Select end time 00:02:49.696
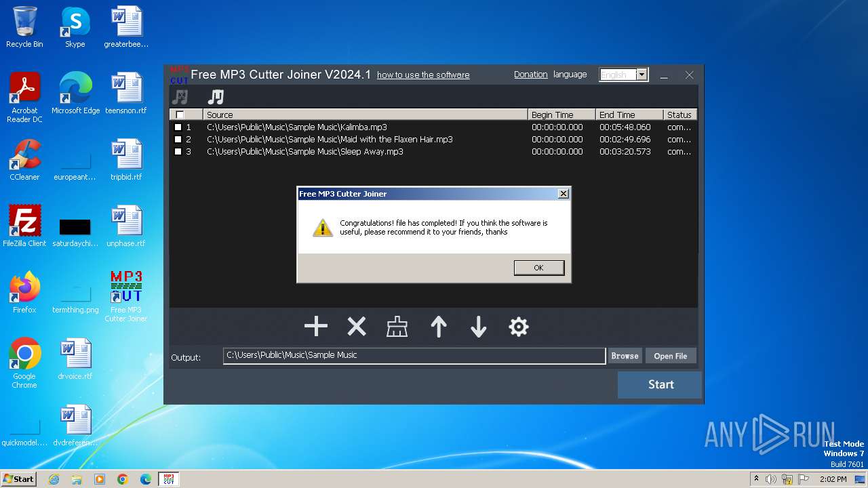Viewport: 868px width, 488px height. coord(625,140)
